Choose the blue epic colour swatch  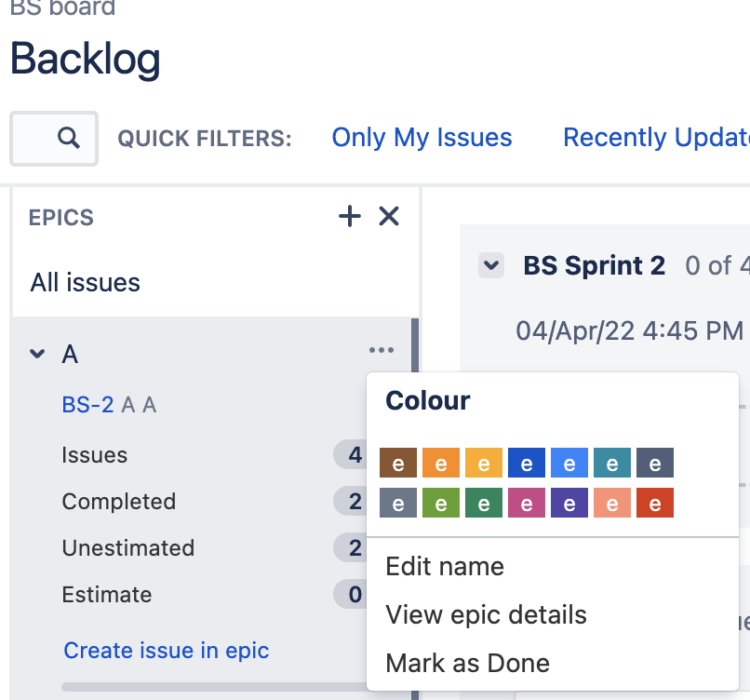click(526, 463)
